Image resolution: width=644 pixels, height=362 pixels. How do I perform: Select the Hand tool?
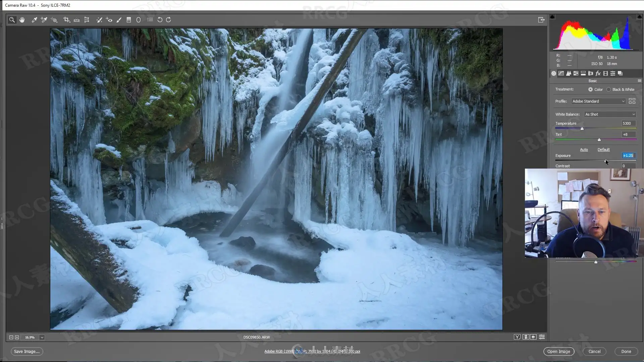pyautogui.click(x=22, y=20)
